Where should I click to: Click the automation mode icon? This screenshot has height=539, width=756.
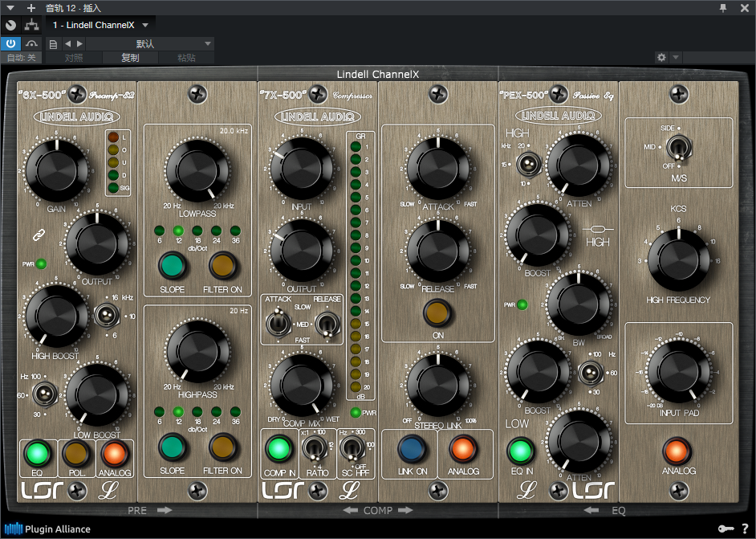coord(32,43)
